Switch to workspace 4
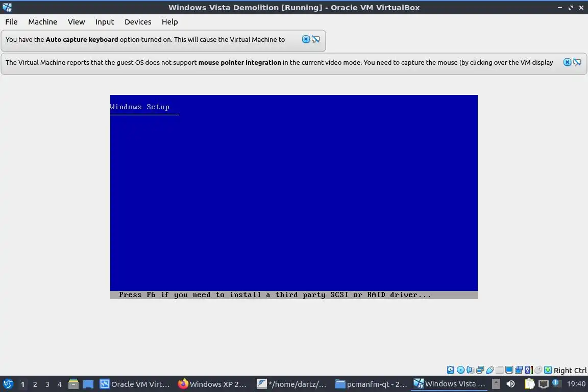 [x=60, y=384]
